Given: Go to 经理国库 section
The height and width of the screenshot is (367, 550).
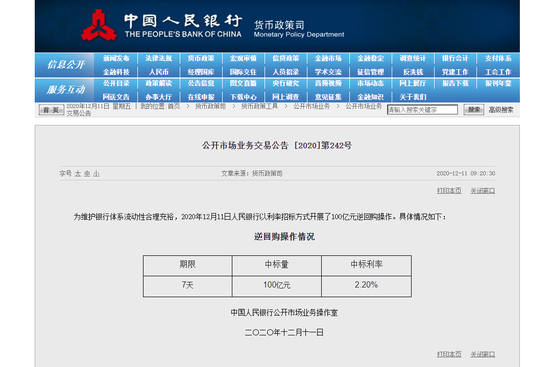Looking at the screenshot, I should tap(201, 72).
